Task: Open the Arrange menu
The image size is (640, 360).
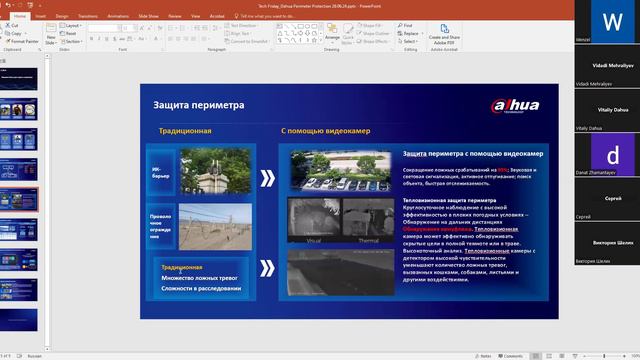Action: pos(332,33)
